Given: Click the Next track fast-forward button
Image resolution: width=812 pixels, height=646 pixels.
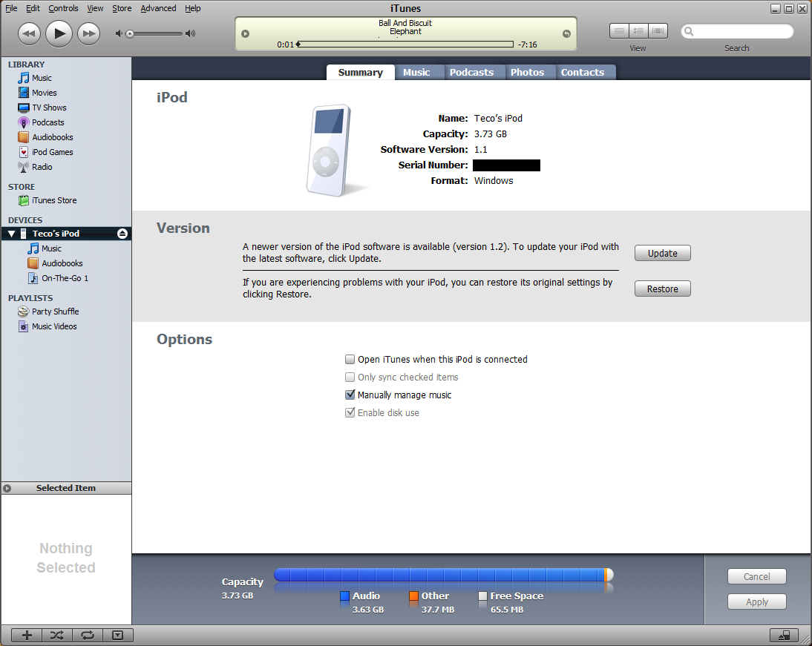Looking at the screenshot, I should coord(88,33).
